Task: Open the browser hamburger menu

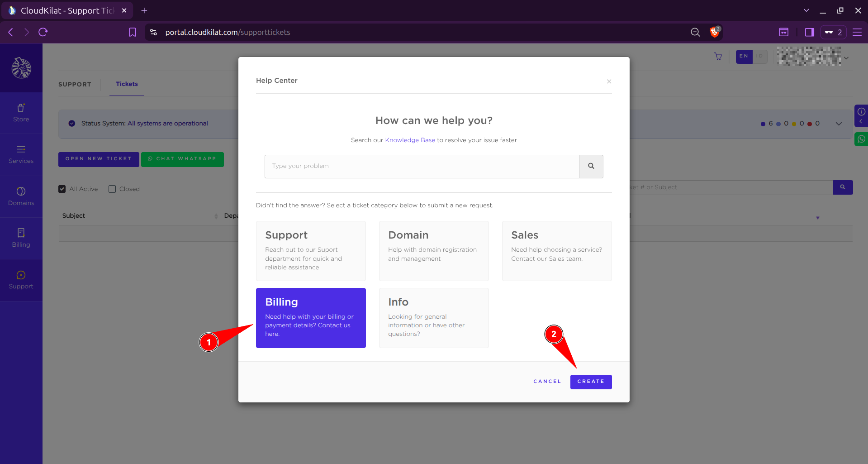Action: (857, 32)
